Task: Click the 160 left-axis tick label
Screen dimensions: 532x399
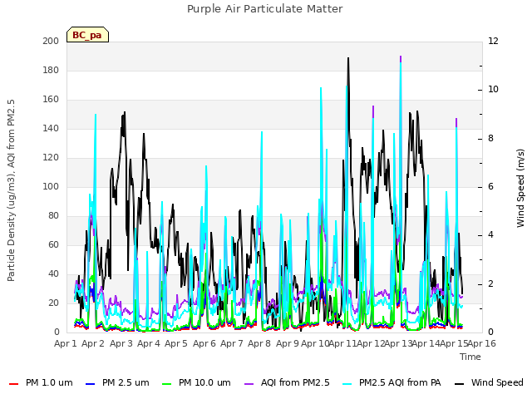Action: [51, 100]
